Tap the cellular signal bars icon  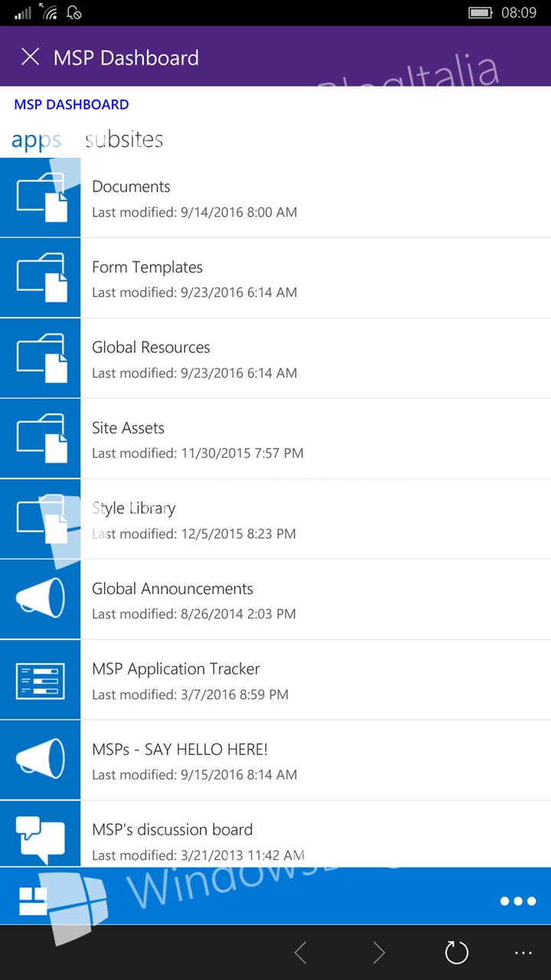23,13
